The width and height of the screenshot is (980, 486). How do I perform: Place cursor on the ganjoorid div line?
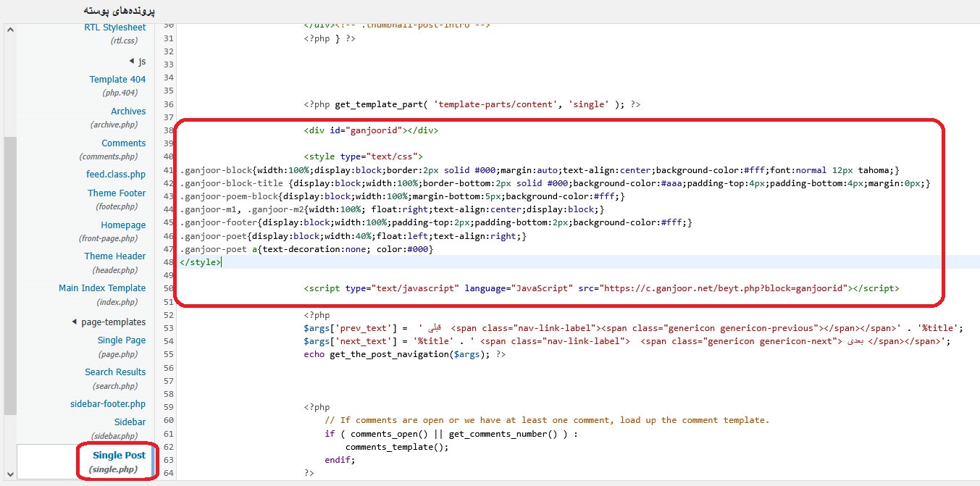tap(371, 131)
